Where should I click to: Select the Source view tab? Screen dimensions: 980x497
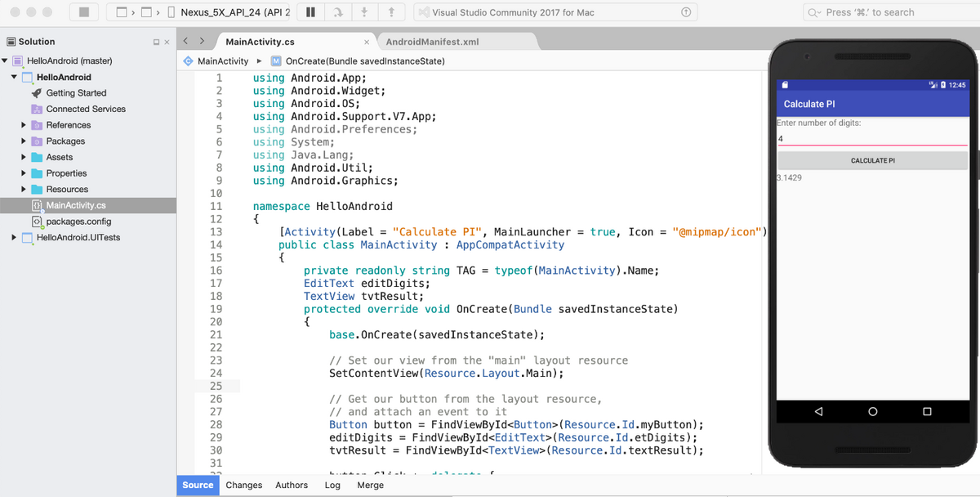[x=198, y=486]
